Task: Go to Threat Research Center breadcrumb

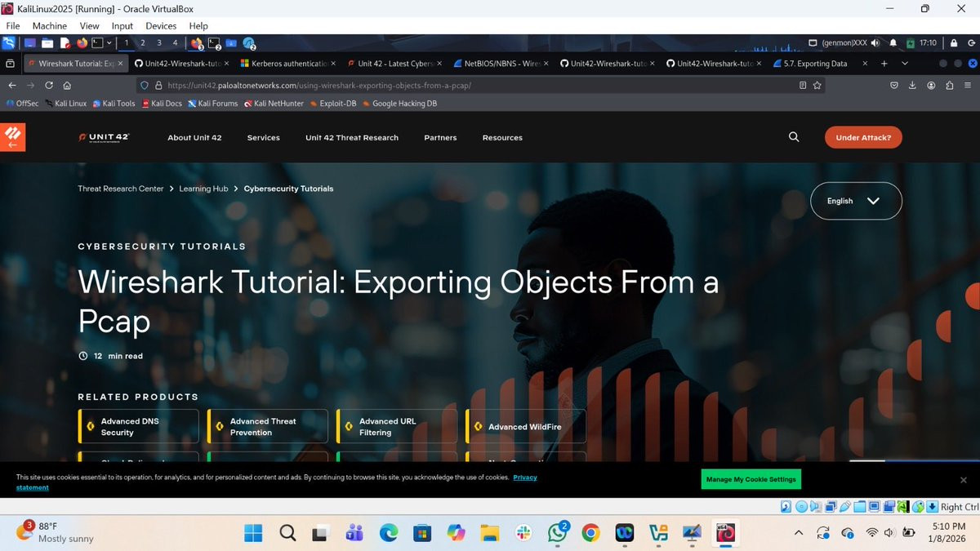Action: 121,189
